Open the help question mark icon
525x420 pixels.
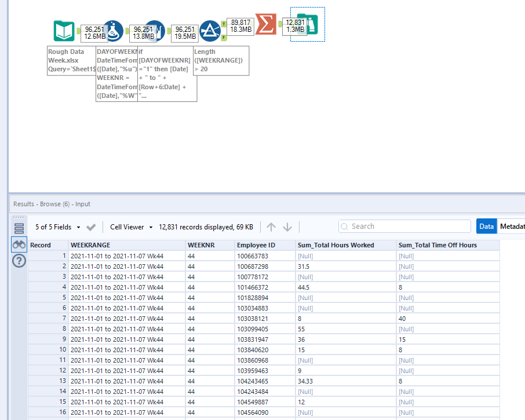point(19,261)
